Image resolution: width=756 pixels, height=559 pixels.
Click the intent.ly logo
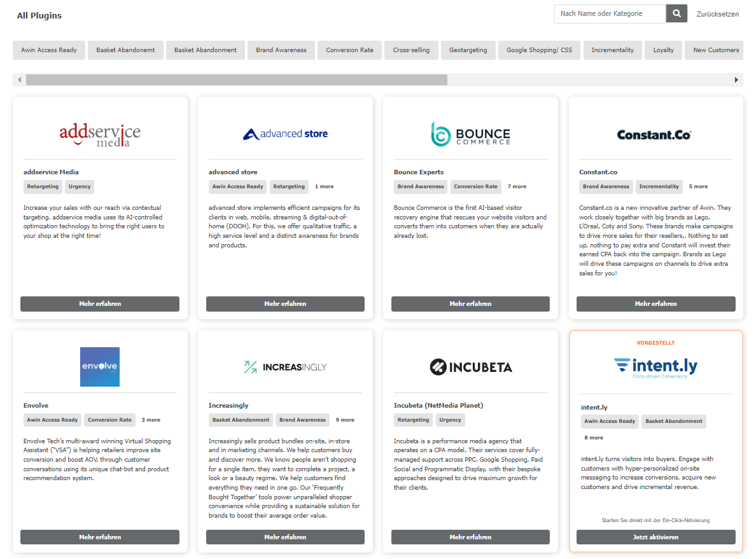655,368
